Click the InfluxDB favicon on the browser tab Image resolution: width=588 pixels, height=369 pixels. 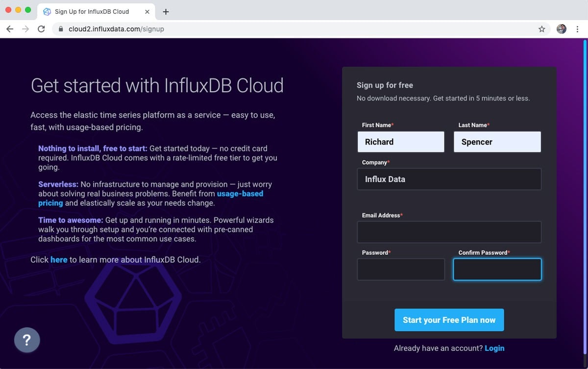click(x=47, y=11)
